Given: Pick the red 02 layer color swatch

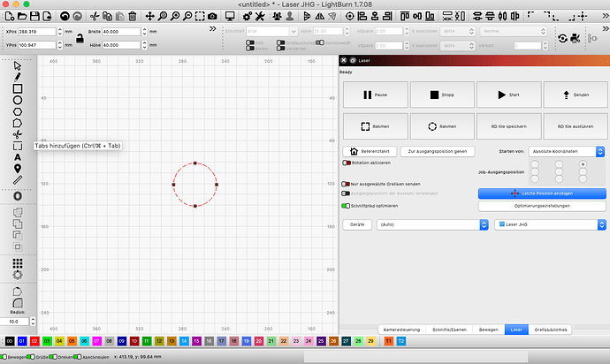Looking at the screenshot, I should (x=34, y=341).
